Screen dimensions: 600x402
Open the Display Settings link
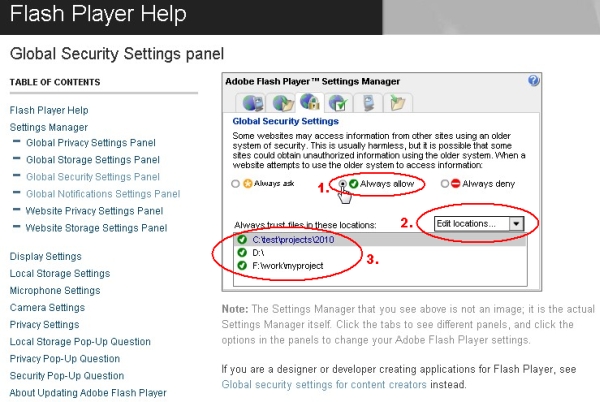click(46, 256)
